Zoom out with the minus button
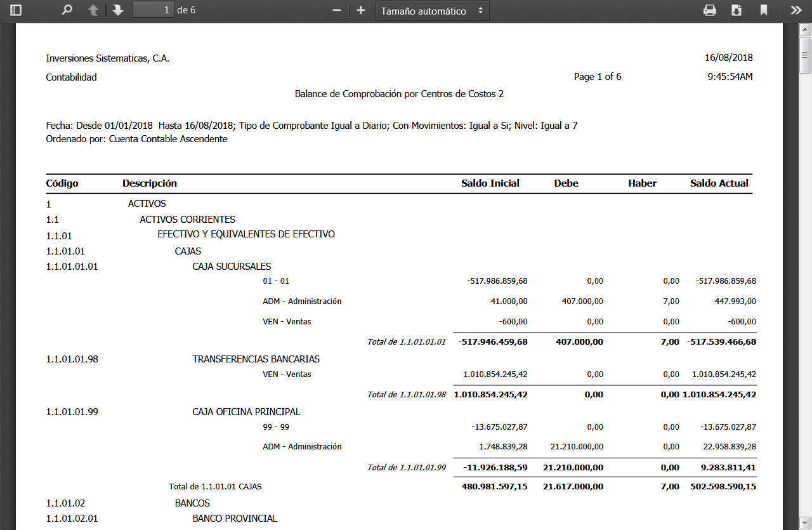 tap(337, 10)
